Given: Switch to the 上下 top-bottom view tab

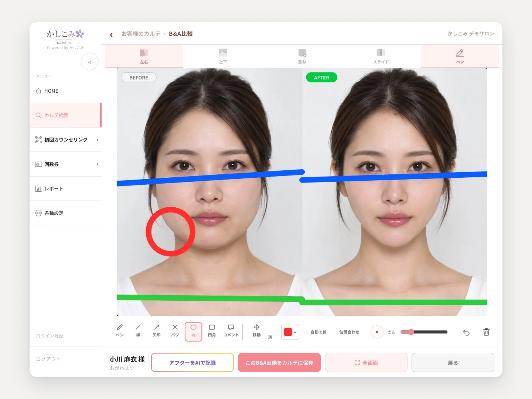Looking at the screenshot, I should coord(223,56).
